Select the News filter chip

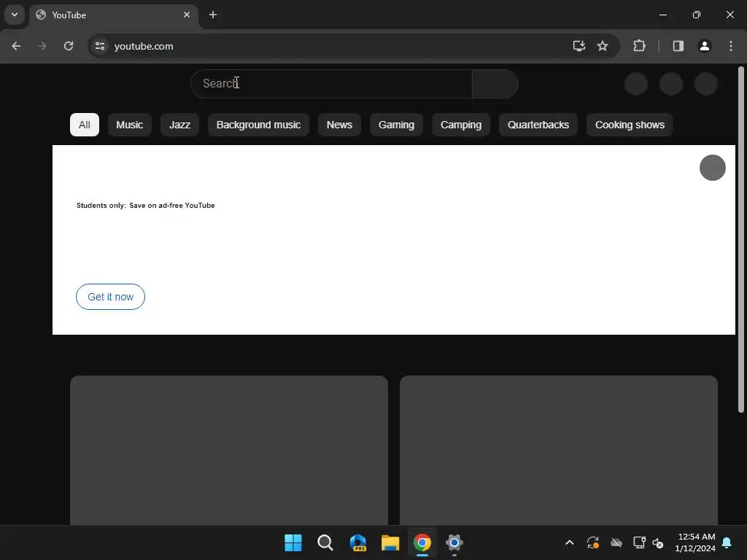tap(339, 125)
